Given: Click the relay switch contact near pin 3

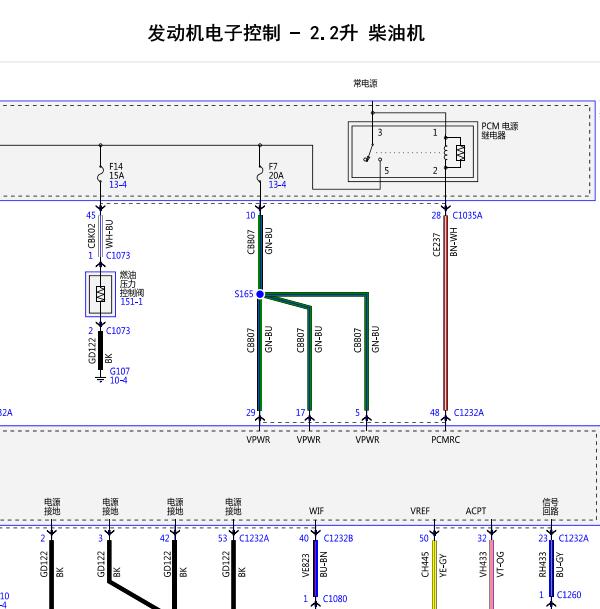Looking at the screenshot, I should 369,153.
